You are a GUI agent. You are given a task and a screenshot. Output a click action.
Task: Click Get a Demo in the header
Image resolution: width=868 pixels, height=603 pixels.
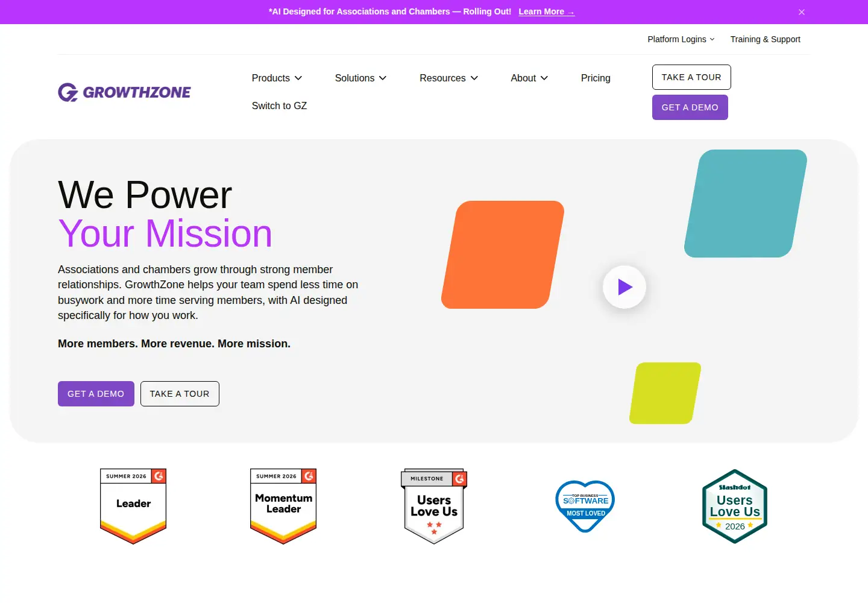(x=690, y=107)
